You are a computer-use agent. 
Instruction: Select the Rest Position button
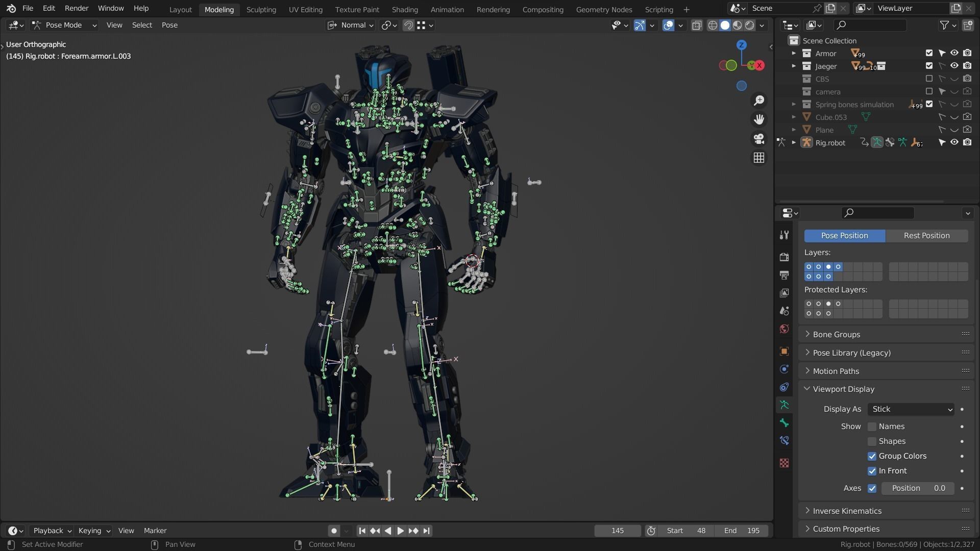coord(926,236)
